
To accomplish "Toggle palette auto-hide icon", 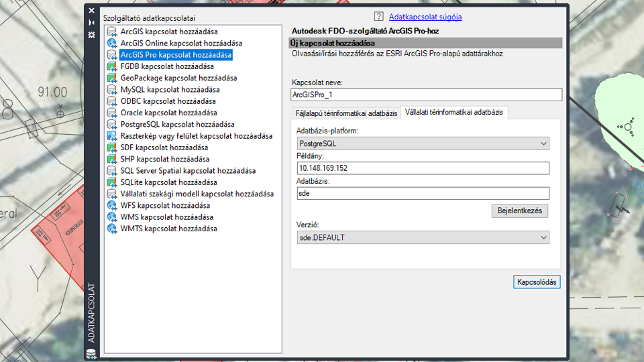I will (x=92, y=23).
